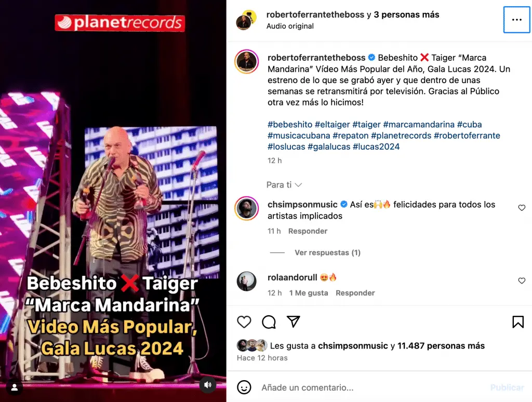This screenshot has height=402, width=532.
Task: Click the Añade un comentario field
Action: (x=373, y=387)
